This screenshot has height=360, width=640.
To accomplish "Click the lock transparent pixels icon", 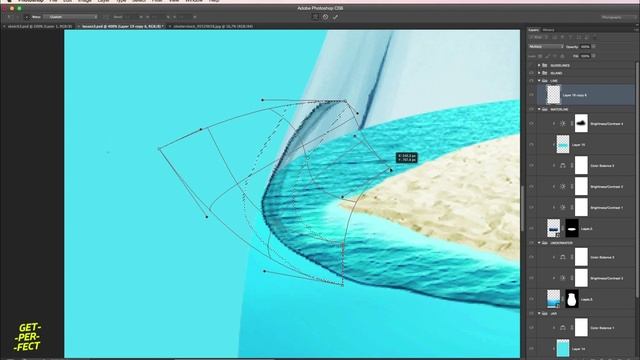I will 540,56.
